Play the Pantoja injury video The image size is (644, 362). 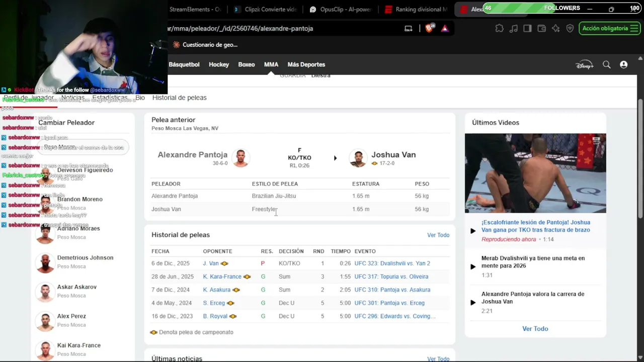click(473, 231)
